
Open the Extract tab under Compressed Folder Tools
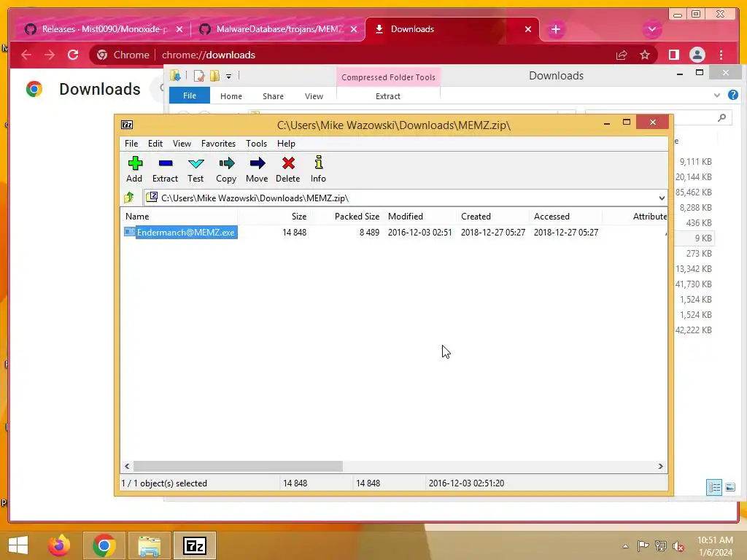(x=388, y=96)
